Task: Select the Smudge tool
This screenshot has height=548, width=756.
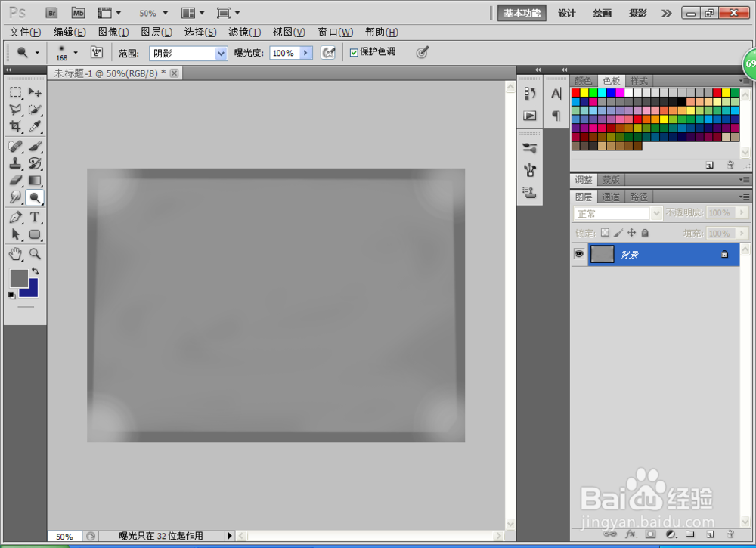Action: pyautogui.click(x=15, y=197)
